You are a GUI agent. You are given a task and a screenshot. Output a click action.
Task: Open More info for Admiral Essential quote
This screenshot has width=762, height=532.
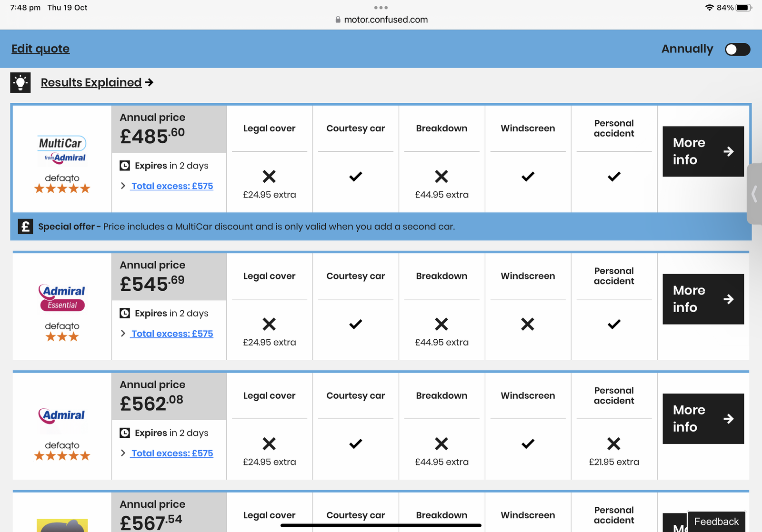(703, 299)
